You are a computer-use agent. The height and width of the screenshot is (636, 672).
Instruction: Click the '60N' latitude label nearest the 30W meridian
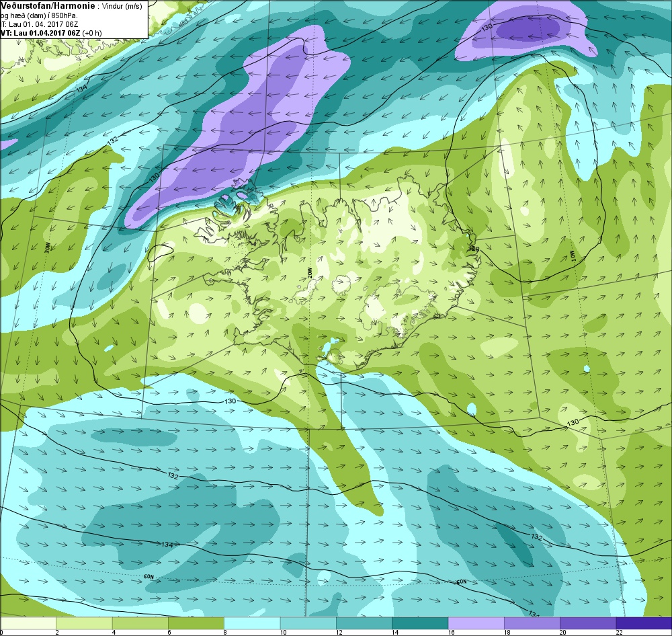pyautogui.click(x=149, y=577)
